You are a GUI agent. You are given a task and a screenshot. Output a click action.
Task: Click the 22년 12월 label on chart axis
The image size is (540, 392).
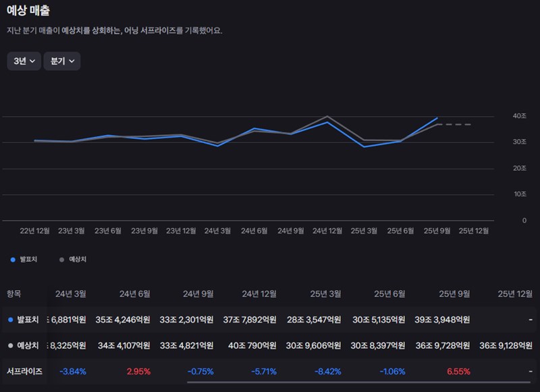tap(35, 231)
